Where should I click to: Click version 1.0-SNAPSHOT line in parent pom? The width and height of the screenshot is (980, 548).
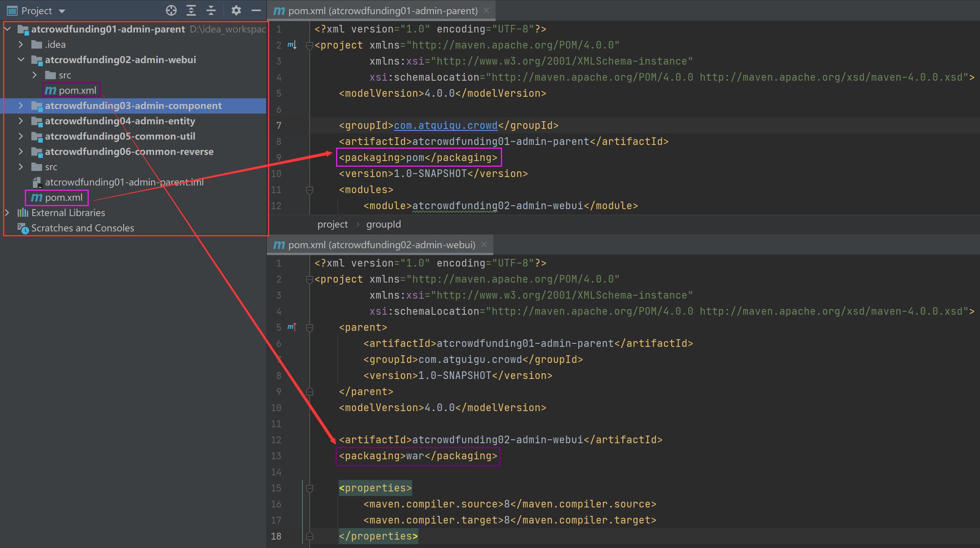pos(433,174)
